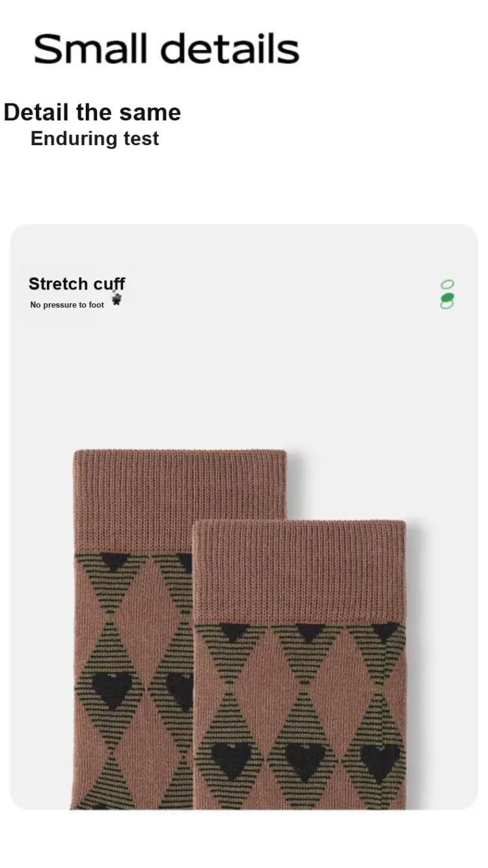Click the bottom outlined oval of the green logo
The height and width of the screenshot is (868, 488).
pyautogui.click(x=447, y=305)
